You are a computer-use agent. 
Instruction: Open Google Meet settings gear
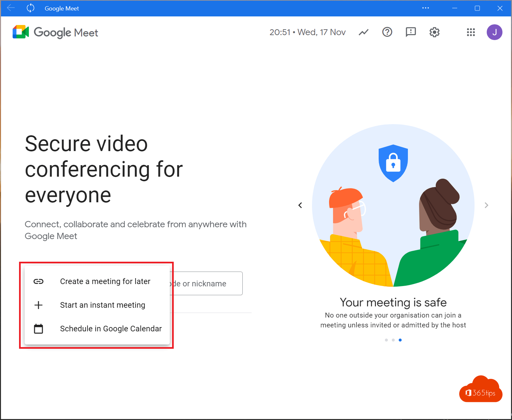tap(434, 32)
